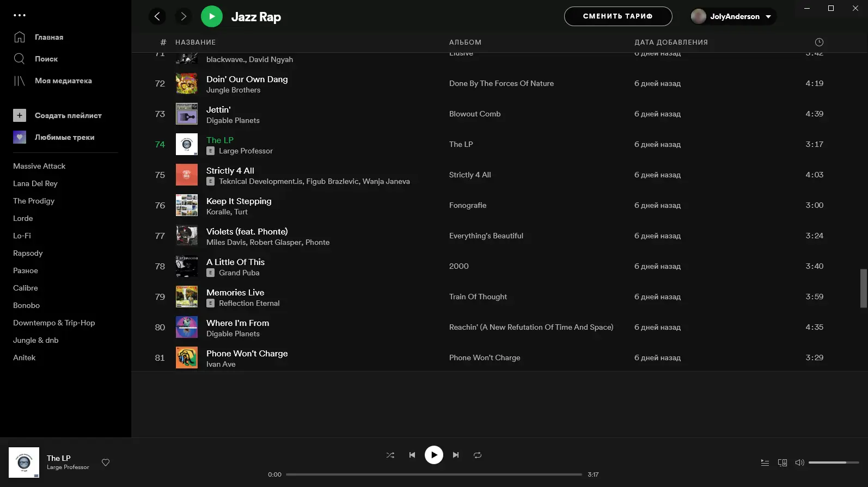Click Strictly 4 All red cover thumbnail
868x487 pixels.
(187, 175)
